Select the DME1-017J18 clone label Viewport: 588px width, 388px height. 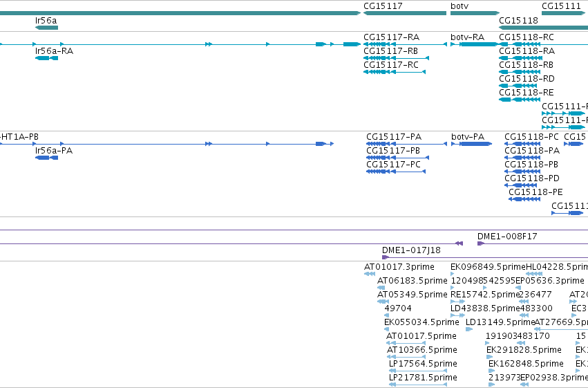click(411, 250)
